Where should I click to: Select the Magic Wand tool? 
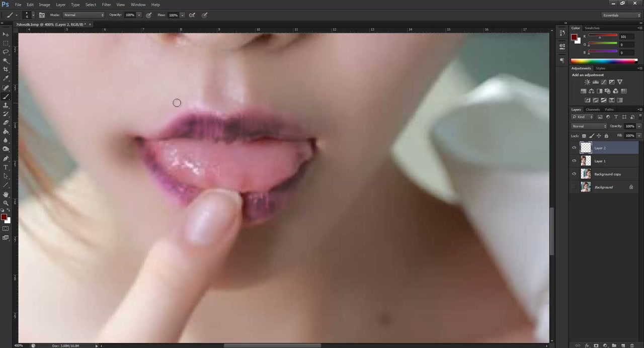(x=6, y=60)
